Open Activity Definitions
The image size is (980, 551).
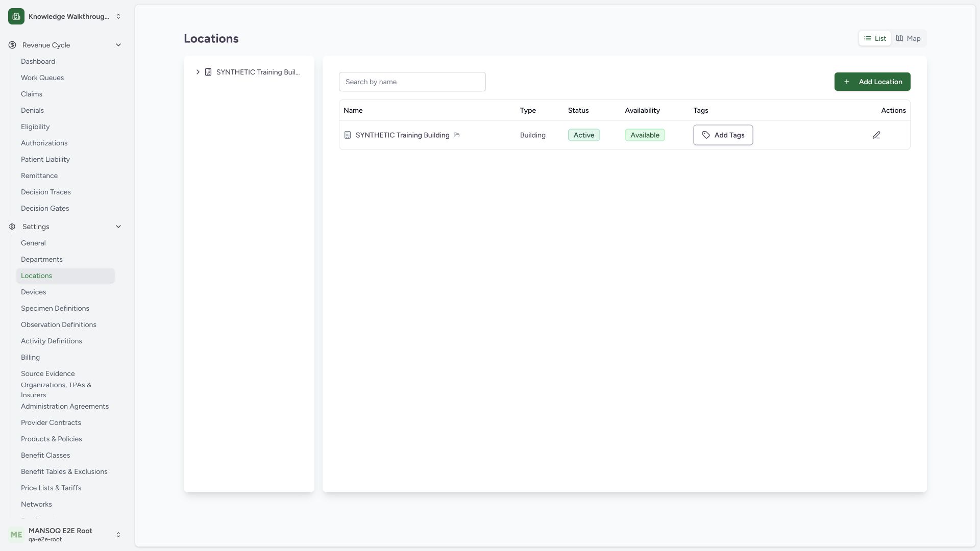[x=65, y=341]
